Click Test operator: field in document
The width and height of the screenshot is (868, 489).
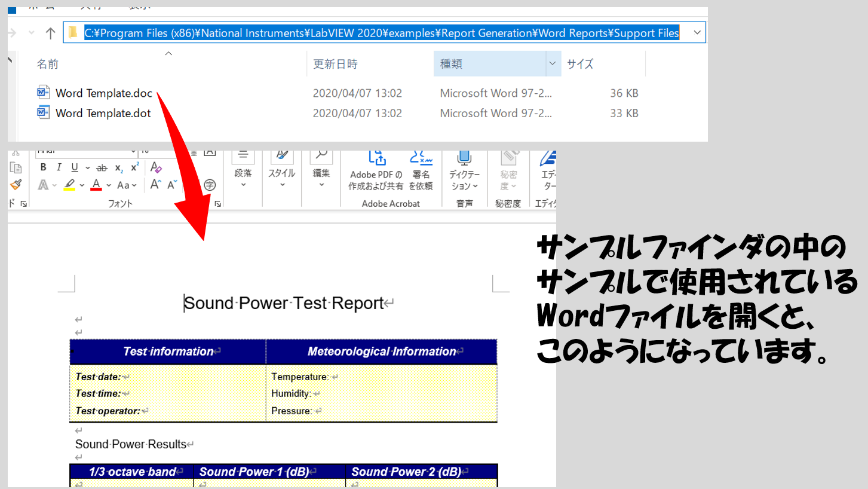(x=108, y=411)
